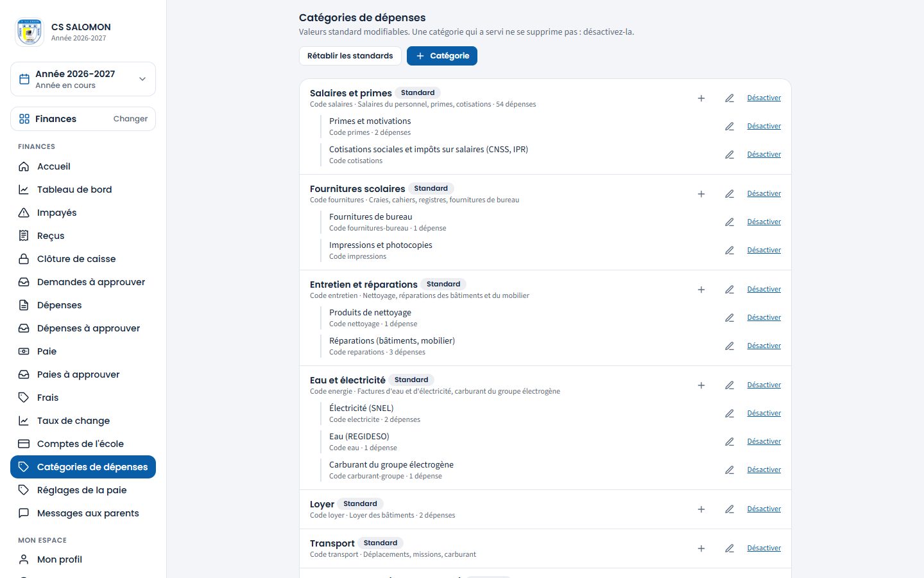924x578 pixels.
Task: Navigate to Clôture de caisse
Action: [x=83, y=259]
